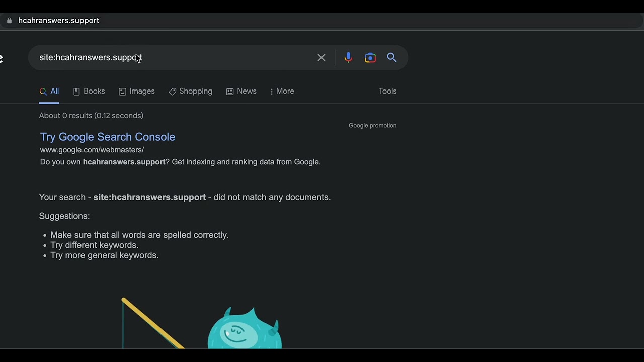Click the partial Google logo at the left edge
Image resolution: width=644 pixels, height=362 pixels.
pos(2,59)
